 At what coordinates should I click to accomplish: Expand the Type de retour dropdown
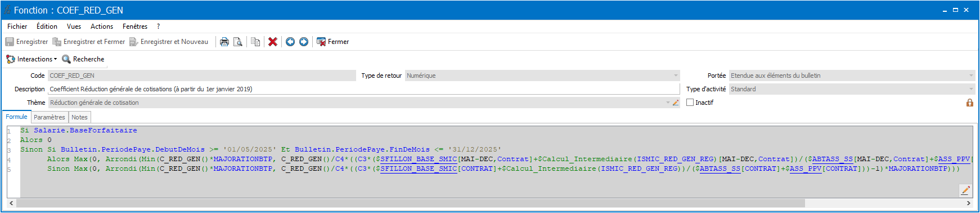pos(676,76)
